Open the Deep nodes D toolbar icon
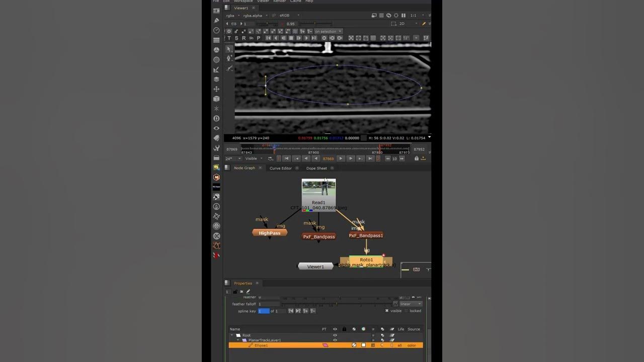The image size is (644, 362). point(216,119)
